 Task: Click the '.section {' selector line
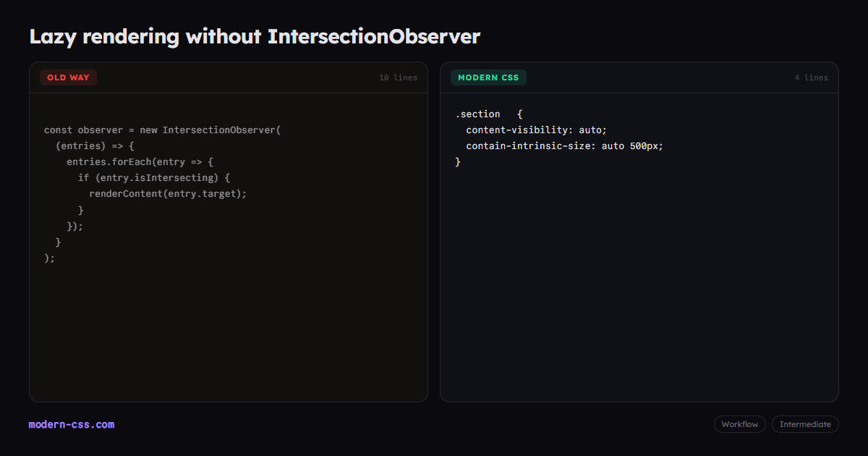(489, 114)
